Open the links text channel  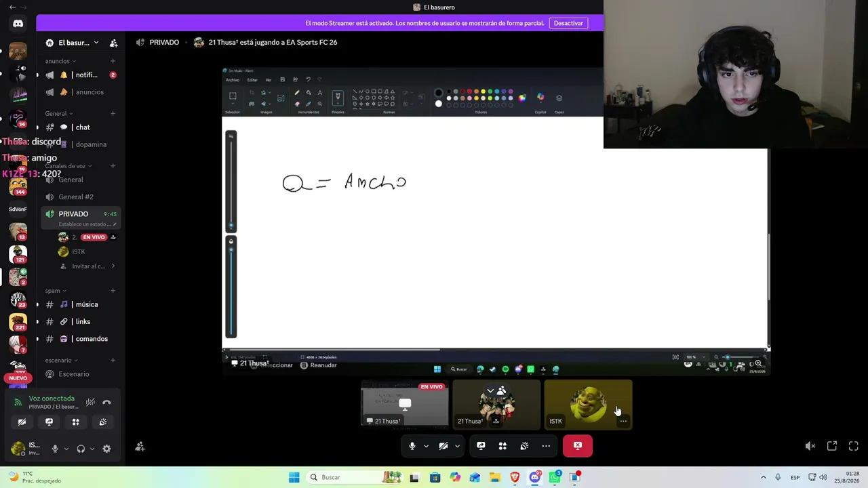click(x=81, y=322)
